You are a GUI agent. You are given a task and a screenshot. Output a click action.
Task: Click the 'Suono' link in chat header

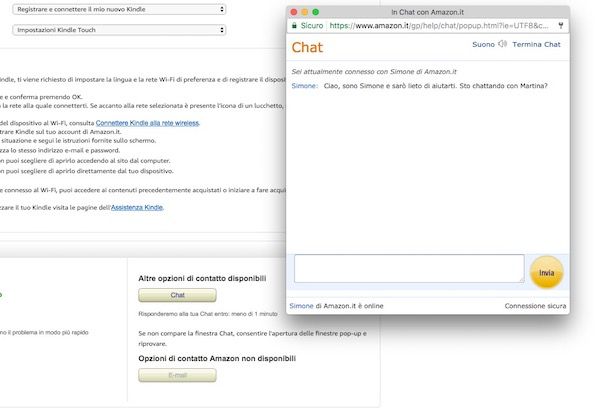[483, 44]
